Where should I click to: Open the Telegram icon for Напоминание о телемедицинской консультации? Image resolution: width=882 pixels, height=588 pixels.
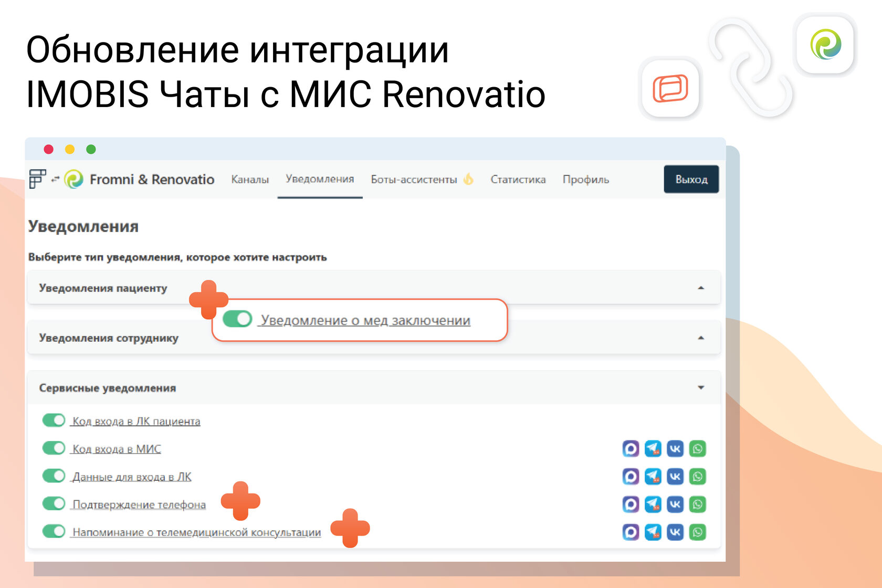[x=653, y=532]
